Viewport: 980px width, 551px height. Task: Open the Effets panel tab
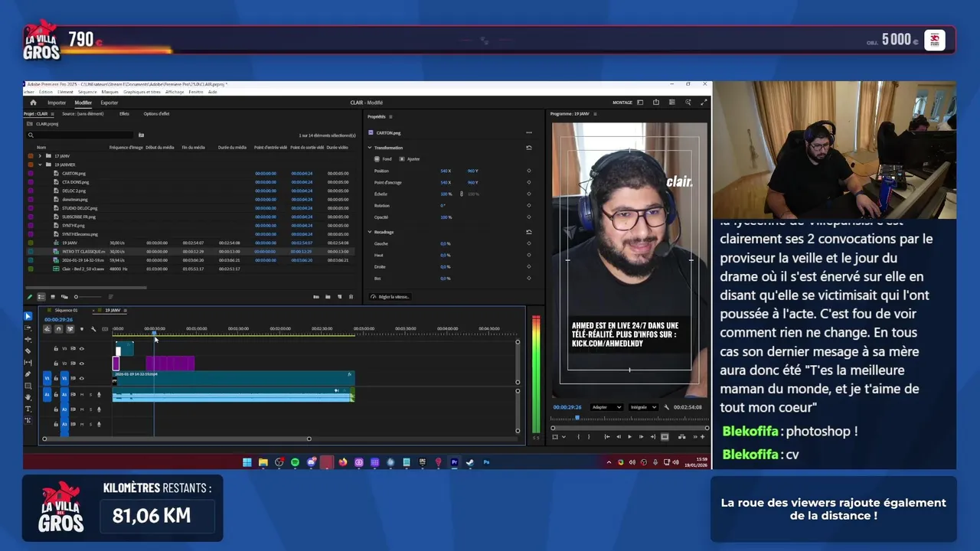(124, 114)
